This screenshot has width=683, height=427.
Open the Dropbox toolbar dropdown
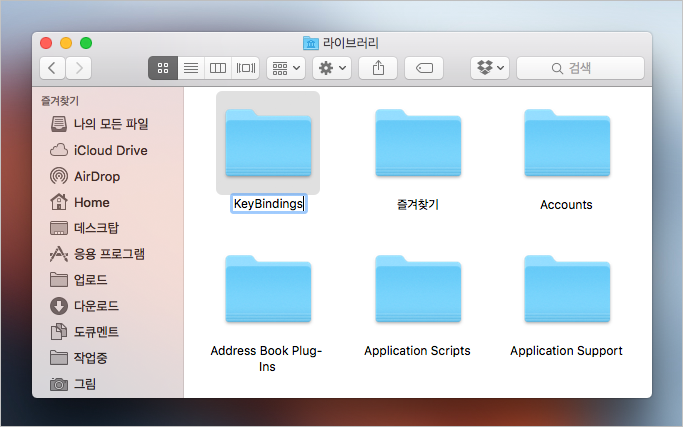coord(490,68)
